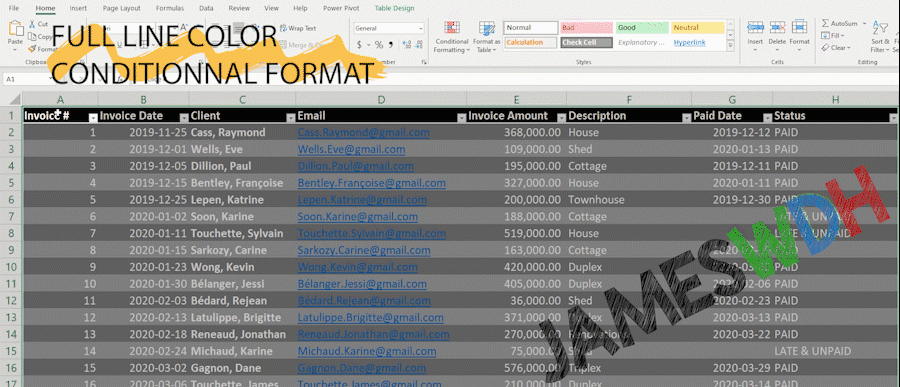Open Wells.Eve@gmail.com email link
Image resolution: width=900 pixels, height=387 pixels.
[351, 149]
